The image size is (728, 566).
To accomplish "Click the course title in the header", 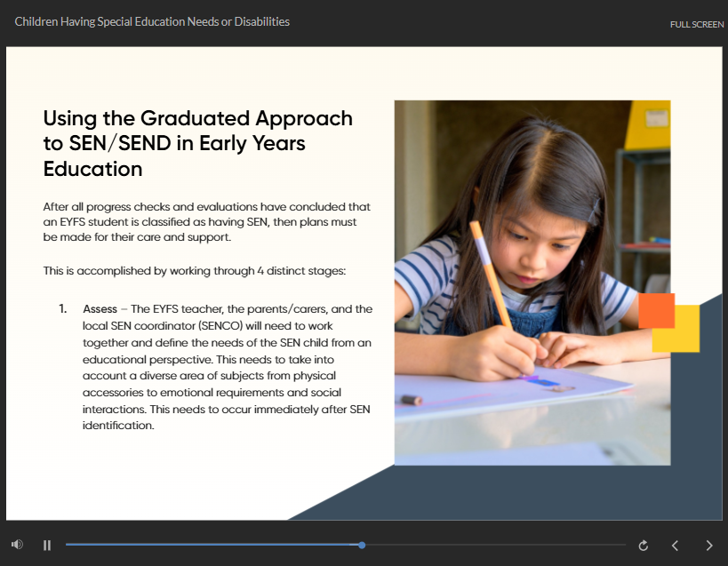I will tap(152, 21).
